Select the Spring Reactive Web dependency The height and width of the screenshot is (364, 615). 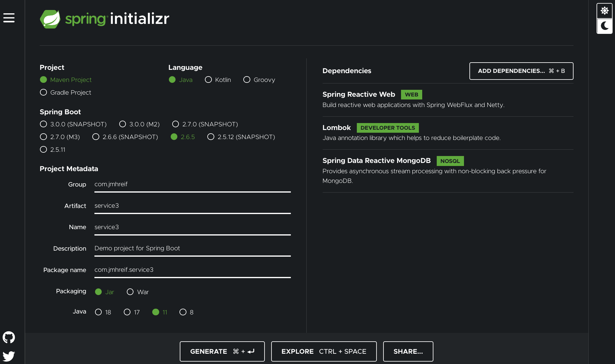tap(448, 100)
